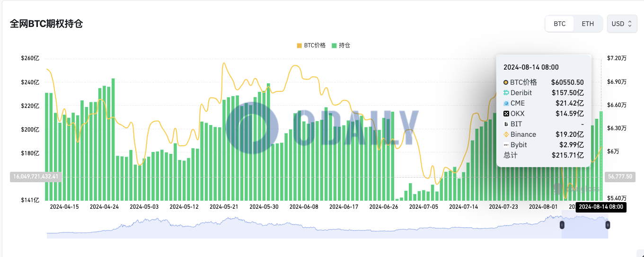The image size is (644, 257).
Task: Click the $260亿 left axis label
Action: (x=30, y=58)
